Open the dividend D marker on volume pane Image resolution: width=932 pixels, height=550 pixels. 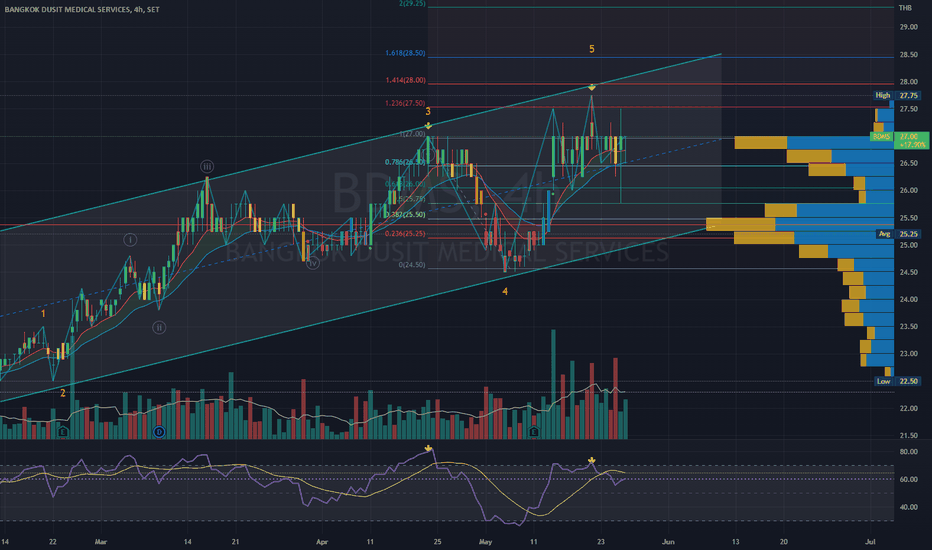click(159, 432)
